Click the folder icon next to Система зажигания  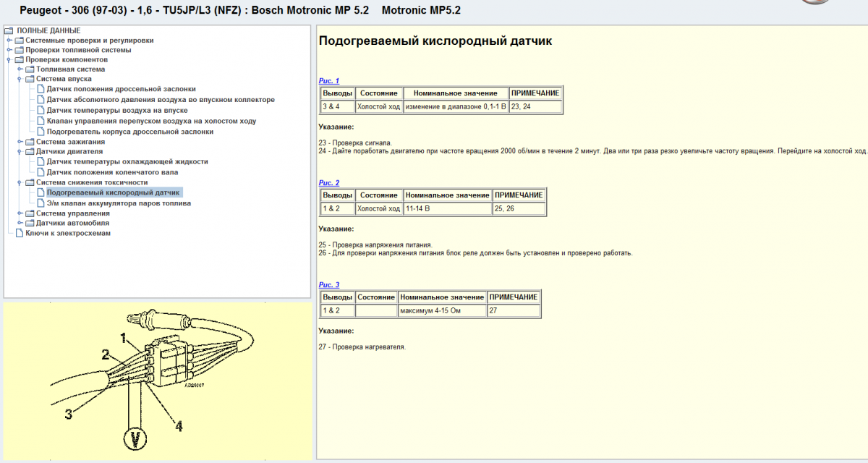pos(30,142)
